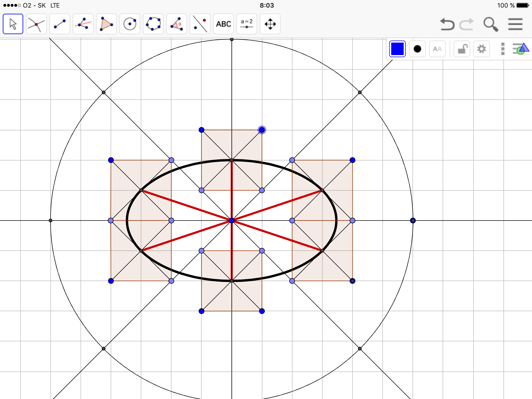Choose the Reflect about line tool
Image resolution: width=532 pixels, height=399 pixels.
coord(200,24)
